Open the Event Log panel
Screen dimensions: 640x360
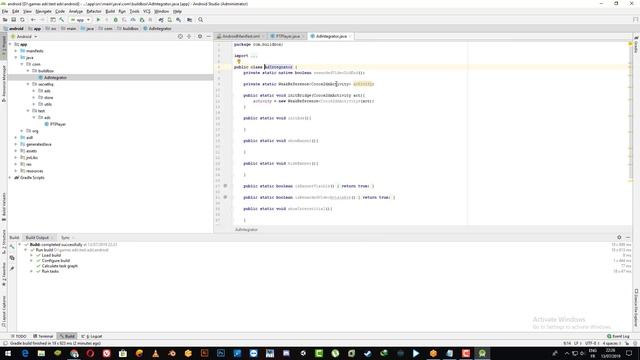(618, 336)
